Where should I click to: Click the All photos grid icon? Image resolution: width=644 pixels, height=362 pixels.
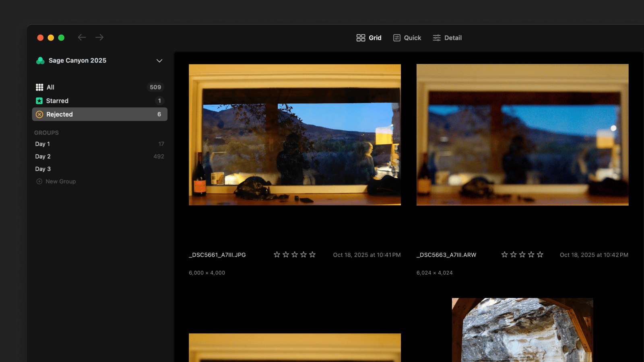coord(39,87)
